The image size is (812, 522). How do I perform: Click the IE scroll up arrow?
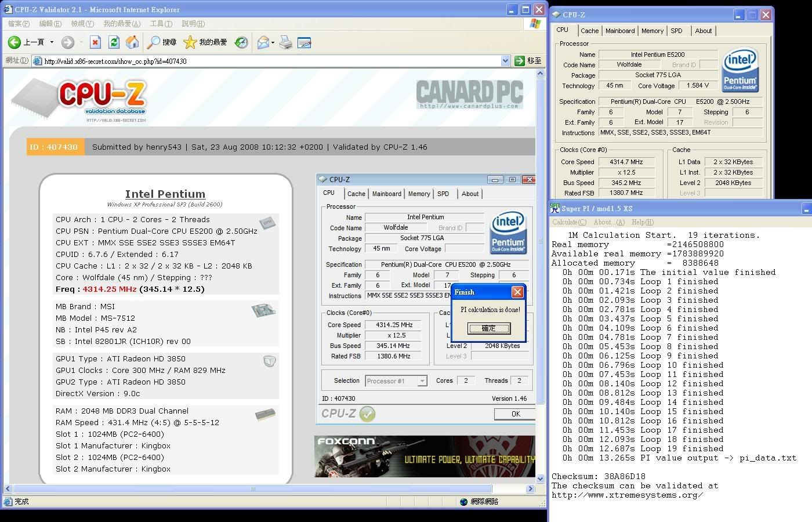coord(541,74)
